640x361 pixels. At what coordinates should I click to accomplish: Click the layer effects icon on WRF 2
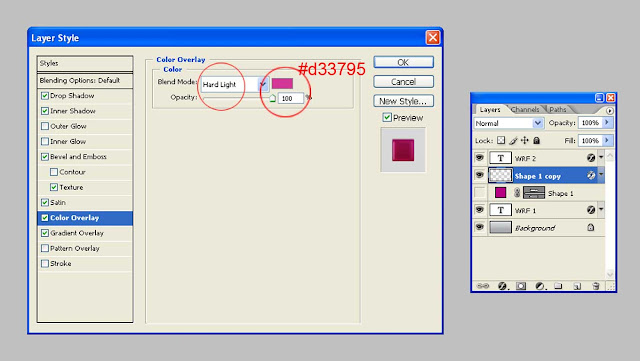point(591,158)
